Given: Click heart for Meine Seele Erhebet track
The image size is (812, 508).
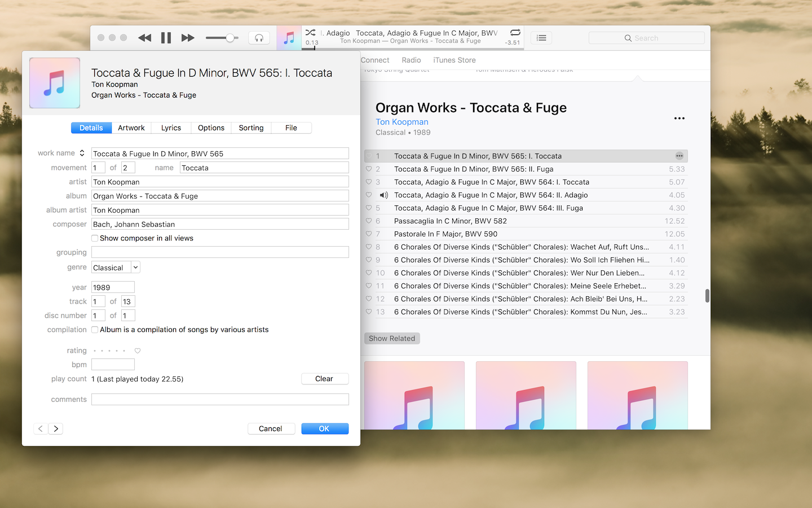Looking at the screenshot, I should click(369, 286).
